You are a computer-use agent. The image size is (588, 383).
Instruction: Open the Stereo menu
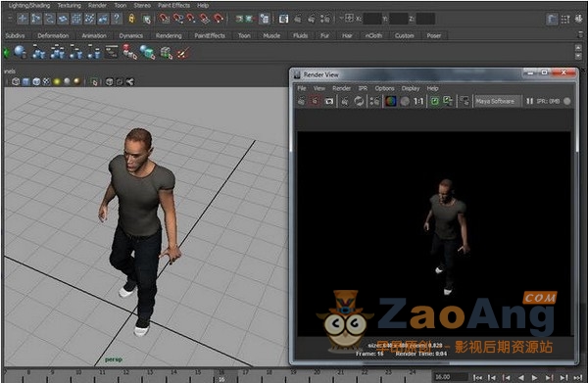click(142, 5)
